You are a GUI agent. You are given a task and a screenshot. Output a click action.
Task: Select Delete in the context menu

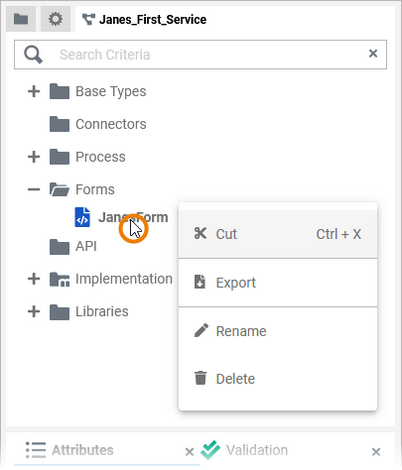click(x=278, y=379)
